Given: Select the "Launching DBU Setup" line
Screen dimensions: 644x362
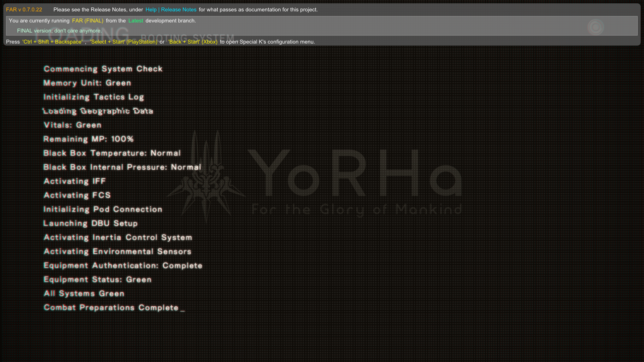Looking at the screenshot, I should click(91, 224).
